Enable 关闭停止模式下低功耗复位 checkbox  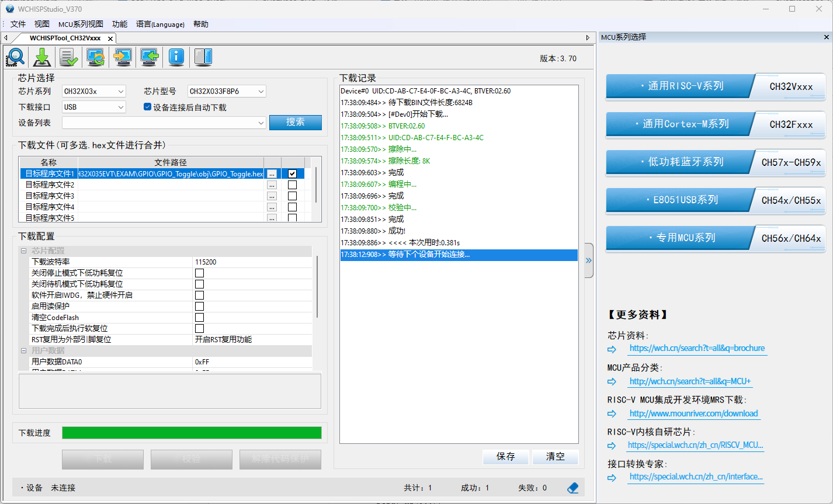tap(199, 273)
